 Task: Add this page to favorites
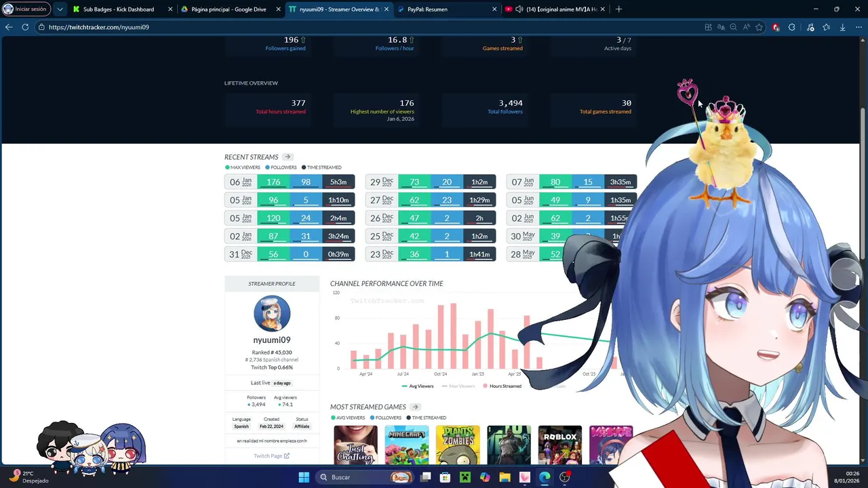pyautogui.click(x=759, y=27)
